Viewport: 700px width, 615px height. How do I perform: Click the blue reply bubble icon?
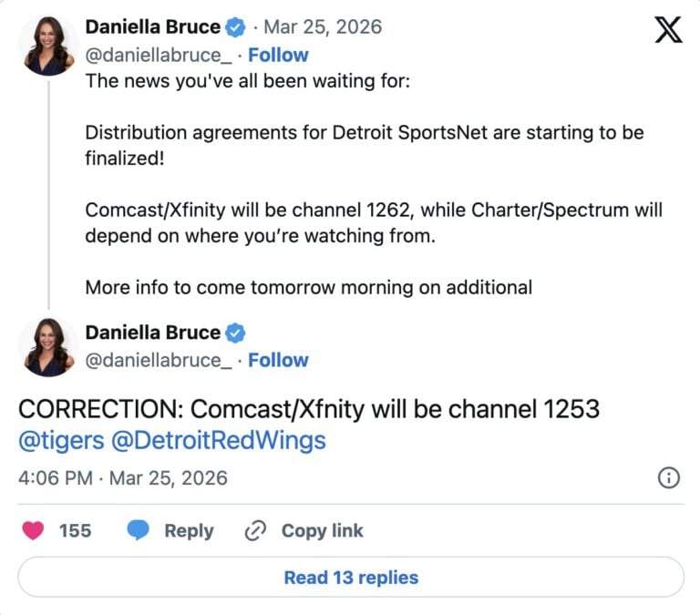138,530
